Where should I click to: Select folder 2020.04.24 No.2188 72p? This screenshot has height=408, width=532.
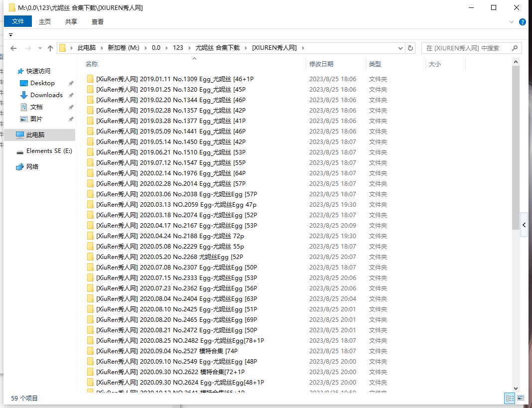point(170,236)
